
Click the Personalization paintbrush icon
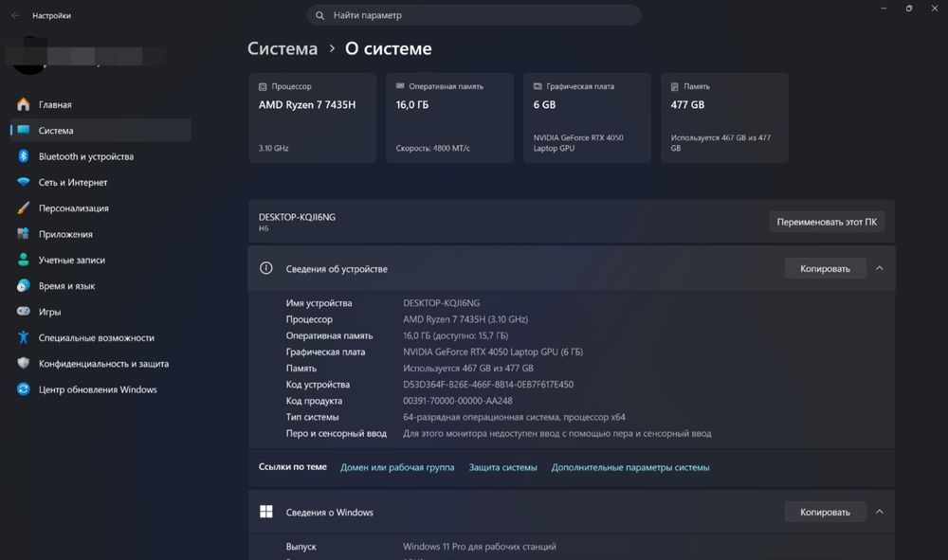23,208
